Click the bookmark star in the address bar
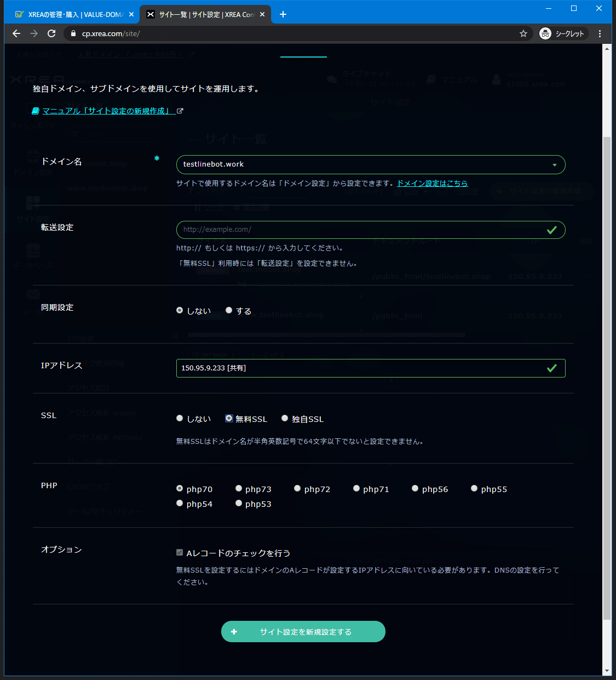 pos(522,33)
